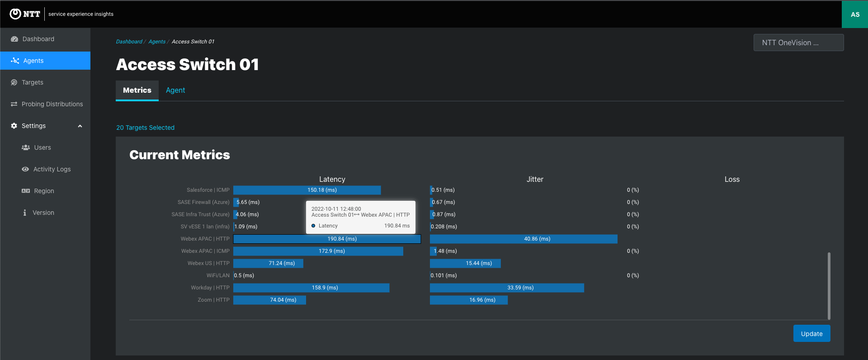Click the Zoom HTTP jitter bar 16.96 ms

click(x=469, y=300)
